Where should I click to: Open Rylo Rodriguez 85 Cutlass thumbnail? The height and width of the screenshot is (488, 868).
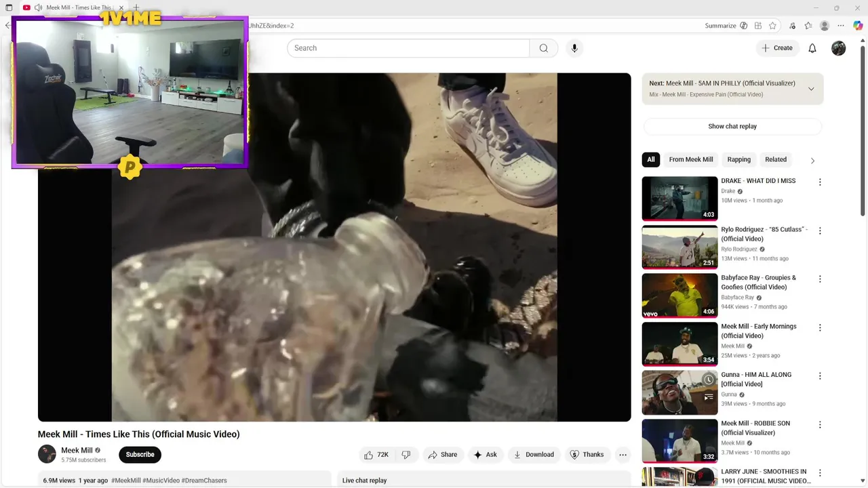(x=679, y=247)
